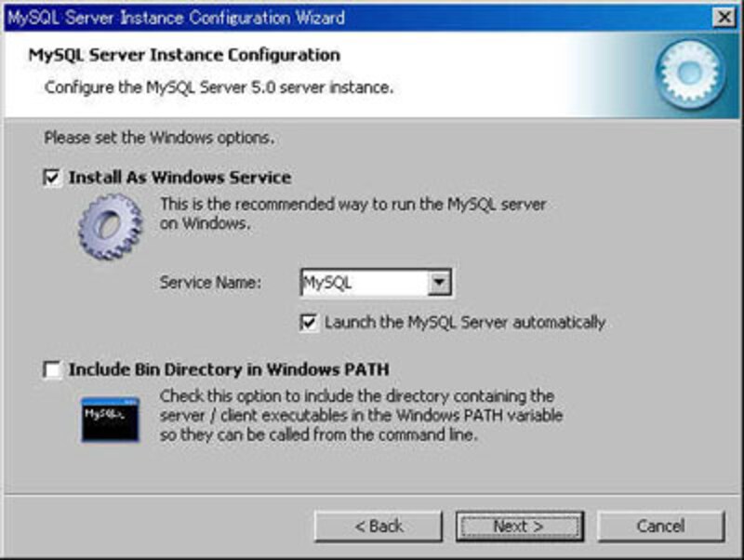Click the 'This is the recommended way' description

point(353,214)
